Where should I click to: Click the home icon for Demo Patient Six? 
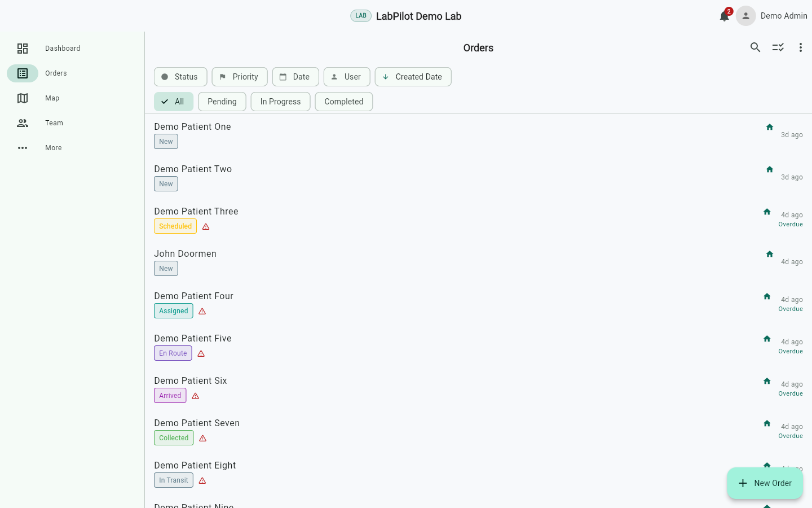coord(767,381)
